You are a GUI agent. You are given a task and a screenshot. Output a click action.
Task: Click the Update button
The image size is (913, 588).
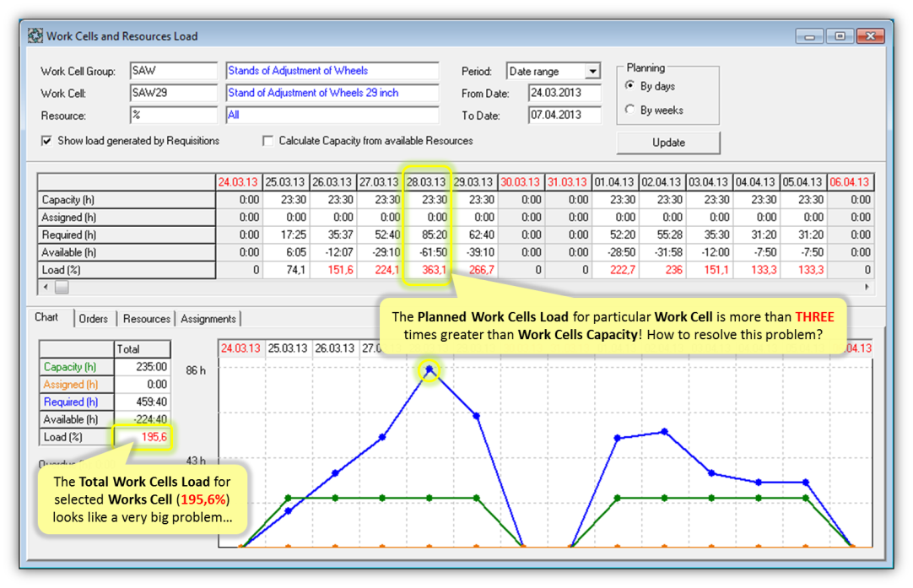[x=668, y=143]
